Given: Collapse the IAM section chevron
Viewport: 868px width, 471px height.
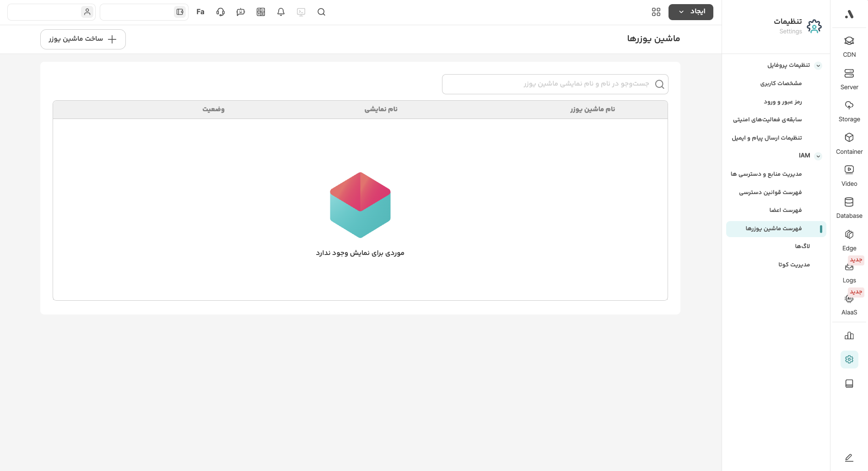Looking at the screenshot, I should [x=818, y=156].
